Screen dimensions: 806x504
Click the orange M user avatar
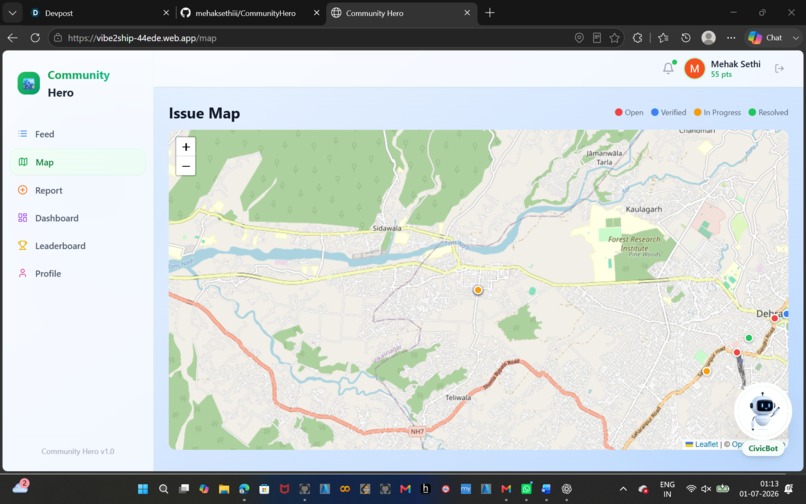(x=694, y=68)
